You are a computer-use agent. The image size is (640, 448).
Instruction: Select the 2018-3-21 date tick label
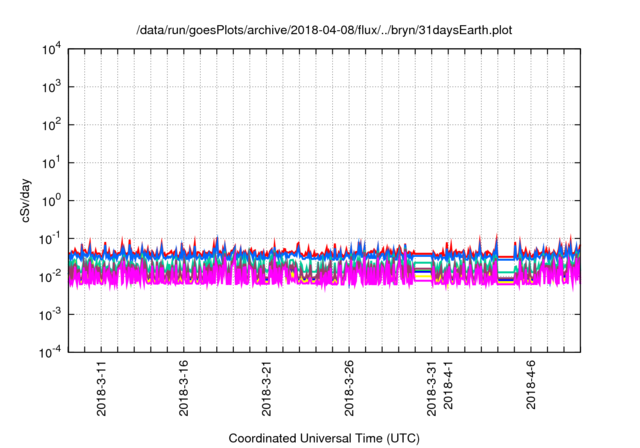coord(266,388)
